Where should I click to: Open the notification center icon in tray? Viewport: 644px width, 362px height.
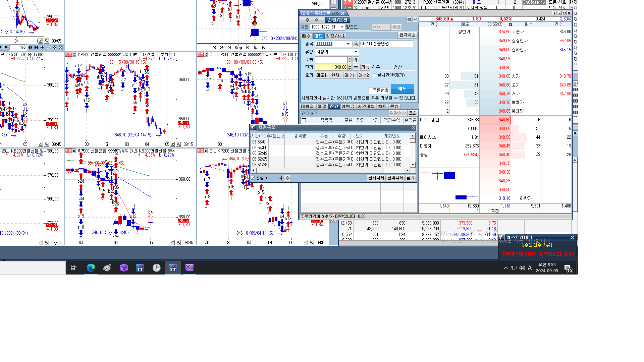click(568, 268)
